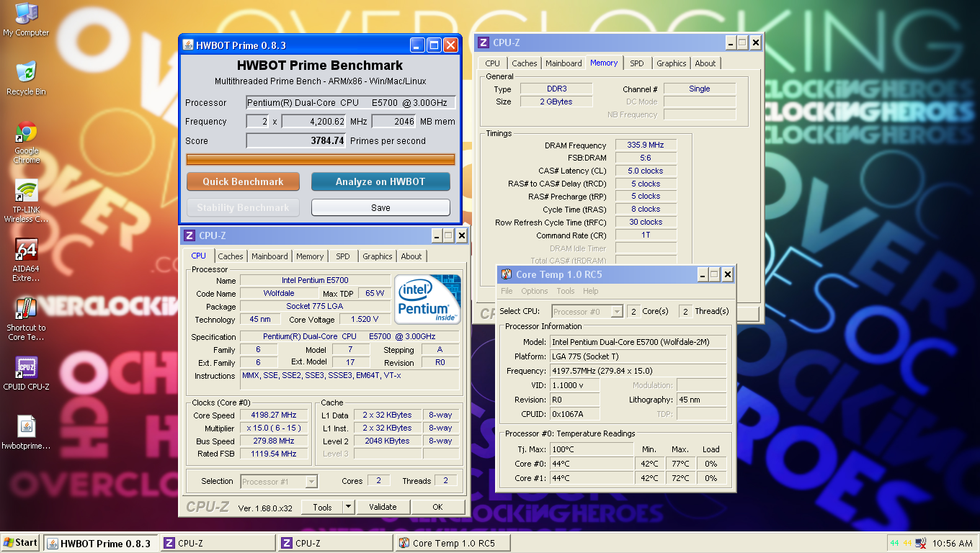
Task: Click the orange benchmark progress bar
Action: [321, 159]
